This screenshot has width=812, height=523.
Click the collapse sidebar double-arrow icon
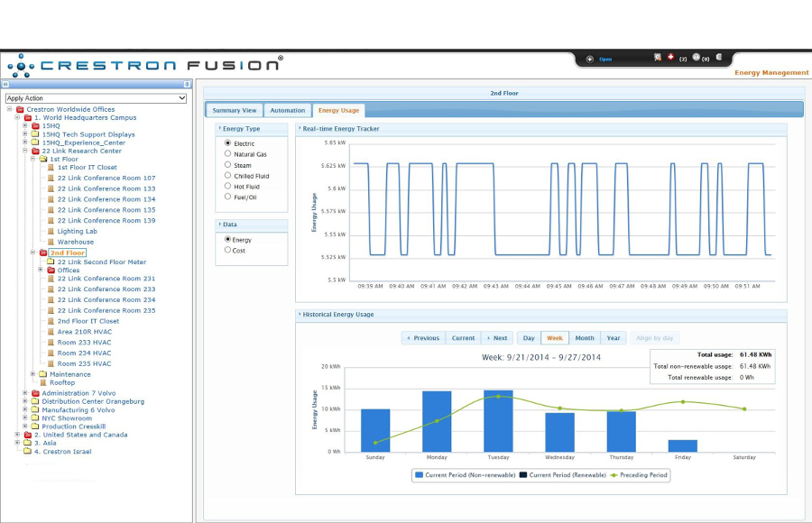click(5, 84)
